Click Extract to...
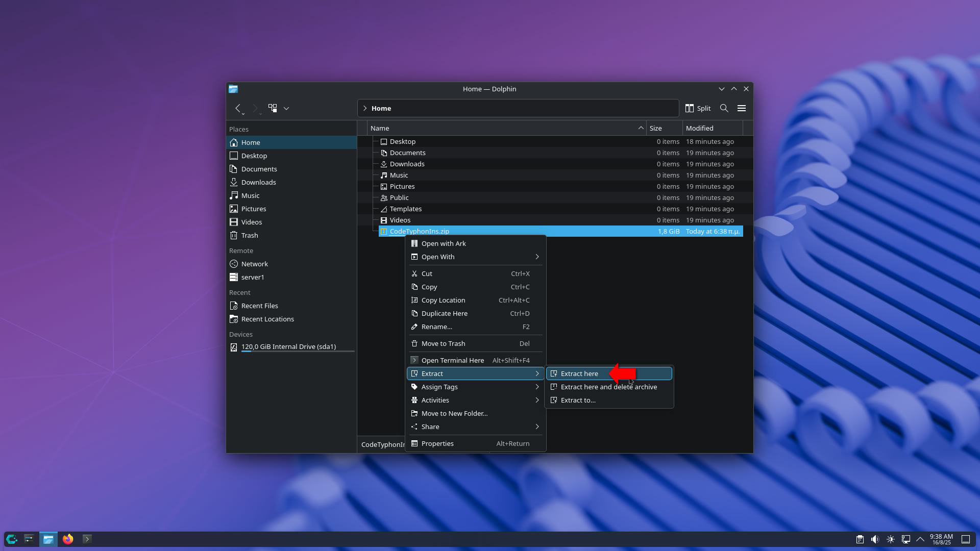Viewport: 980px width, 551px height. [609, 400]
